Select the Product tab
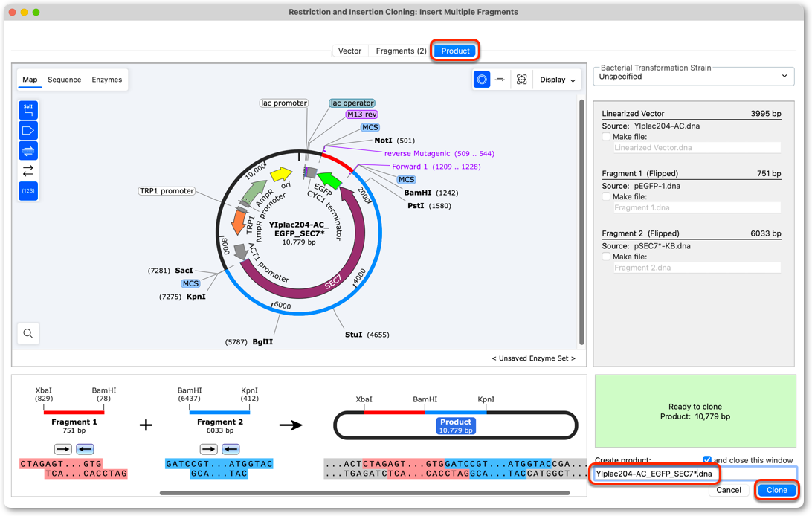Viewport: 812px width, 516px height. point(455,51)
